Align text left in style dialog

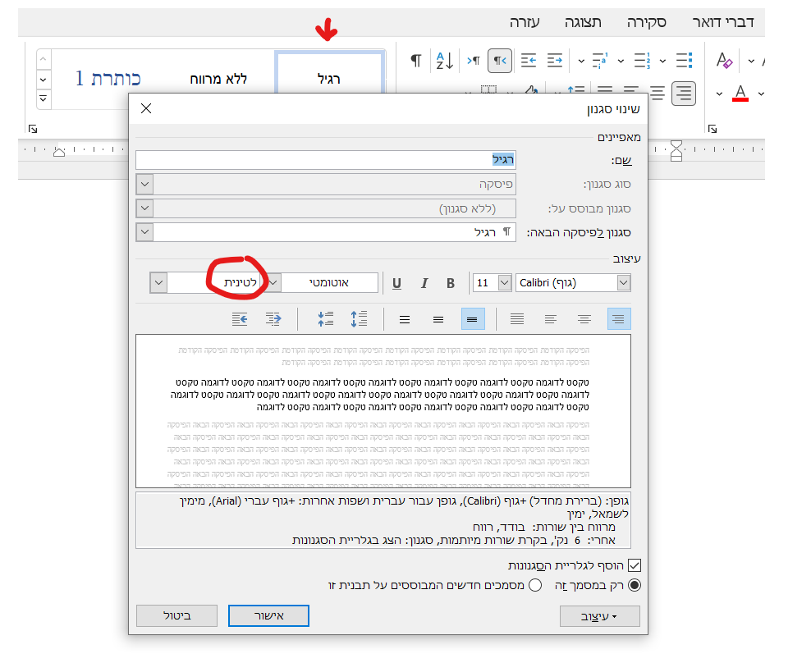click(551, 319)
